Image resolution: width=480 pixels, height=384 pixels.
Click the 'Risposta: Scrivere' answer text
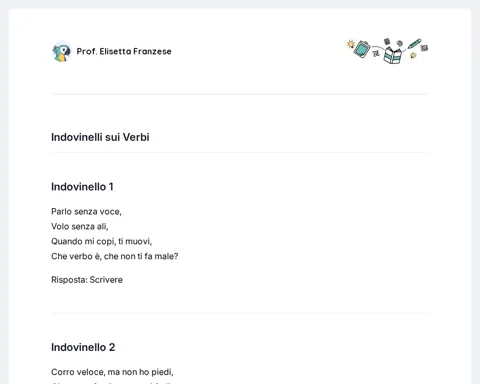coord(87,280)
